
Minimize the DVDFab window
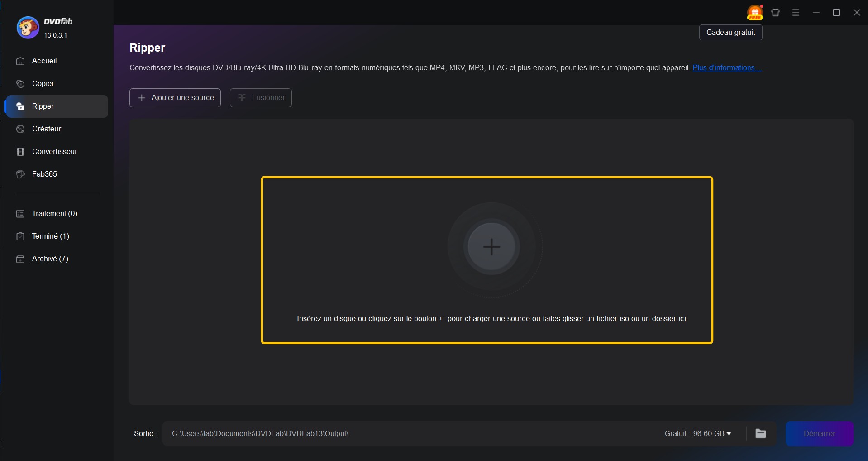pos(816,13)
